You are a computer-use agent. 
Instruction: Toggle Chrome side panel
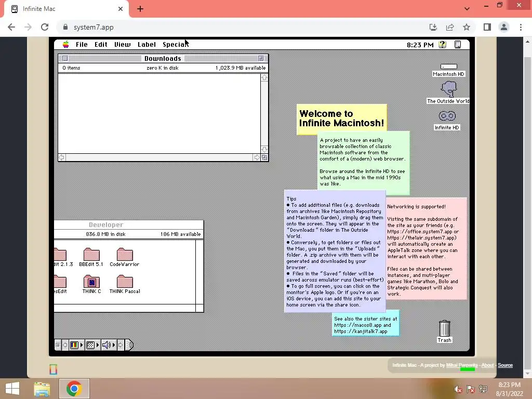pos(487,27)
